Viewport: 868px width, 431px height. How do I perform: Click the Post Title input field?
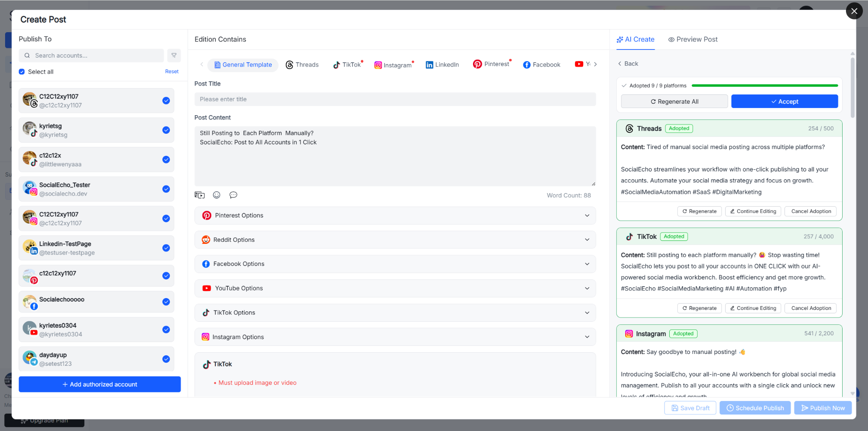[395, 99]
